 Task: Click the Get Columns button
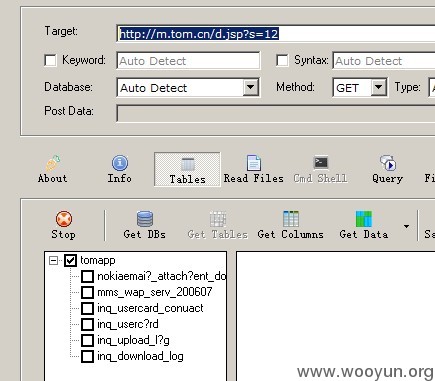click(290, 225)
